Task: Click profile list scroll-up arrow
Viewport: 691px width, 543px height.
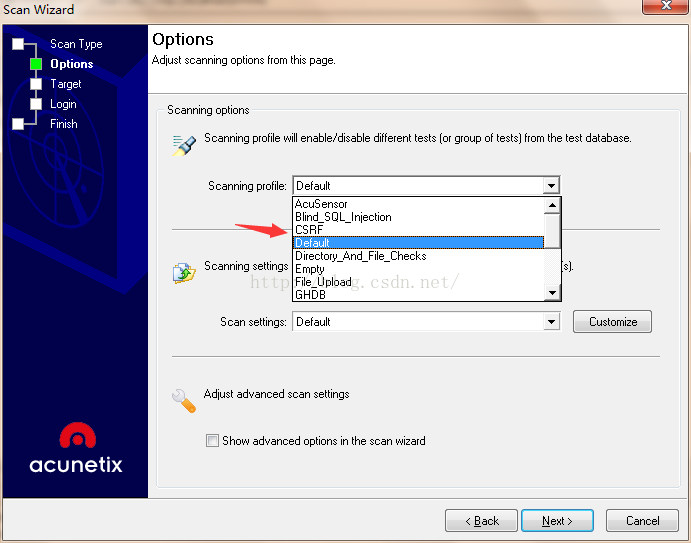Action: click(552, 205)
